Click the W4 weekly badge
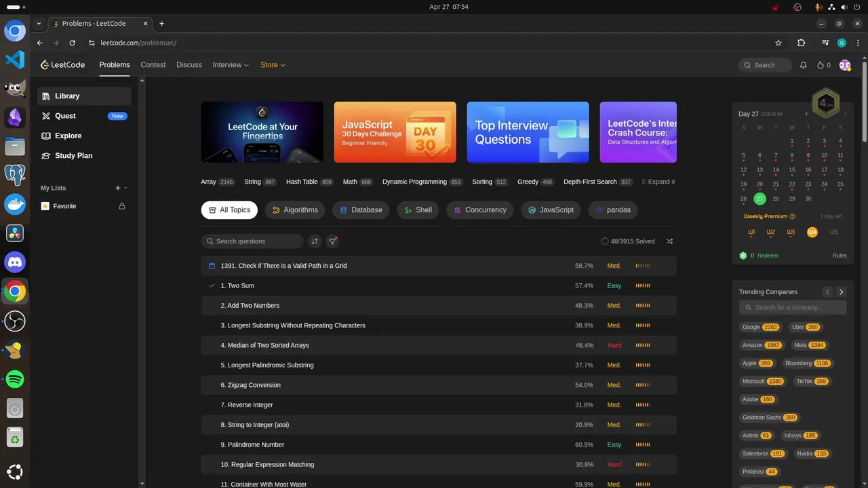The image size is (868, 488). coord(812,232)
